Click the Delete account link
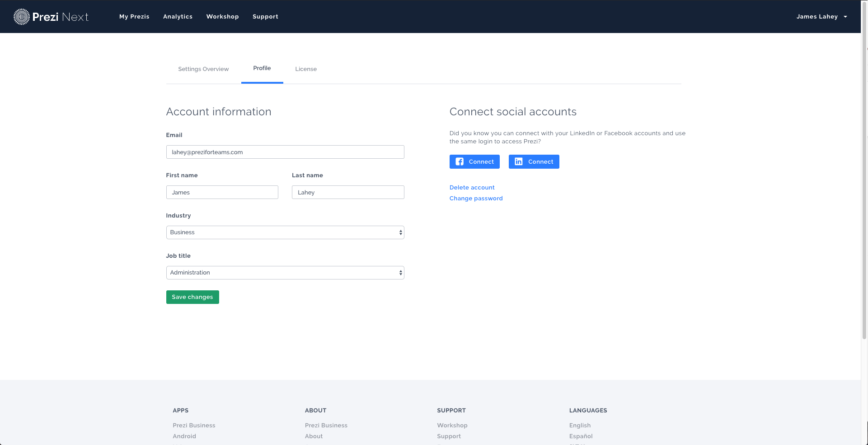 pos(472,188)
